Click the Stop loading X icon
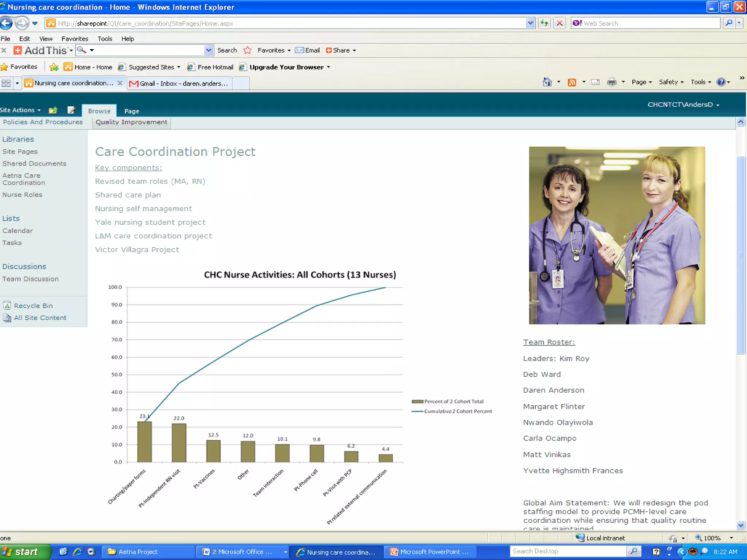This screenshot has height=560, width=747. coord(560,23)
